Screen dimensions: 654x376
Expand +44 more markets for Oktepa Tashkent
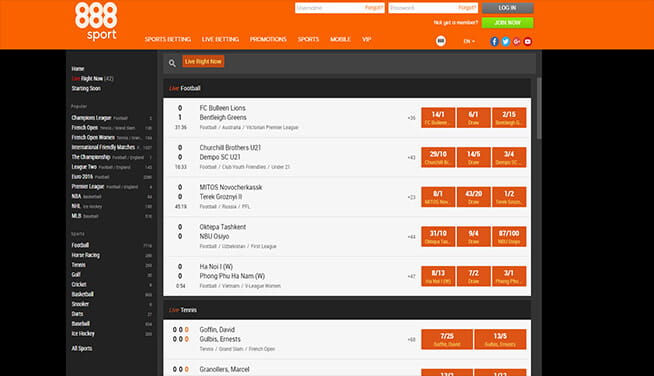[x=411, y=237]
